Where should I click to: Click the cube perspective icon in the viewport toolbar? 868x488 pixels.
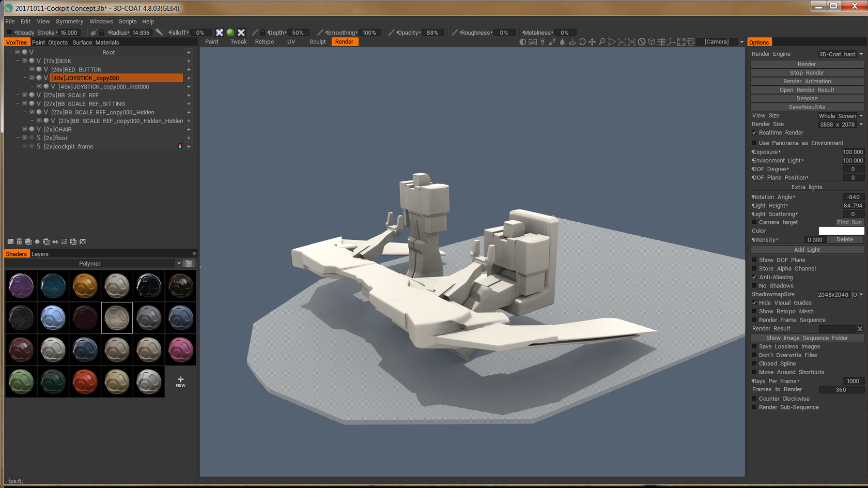click(x=652, y=42)
